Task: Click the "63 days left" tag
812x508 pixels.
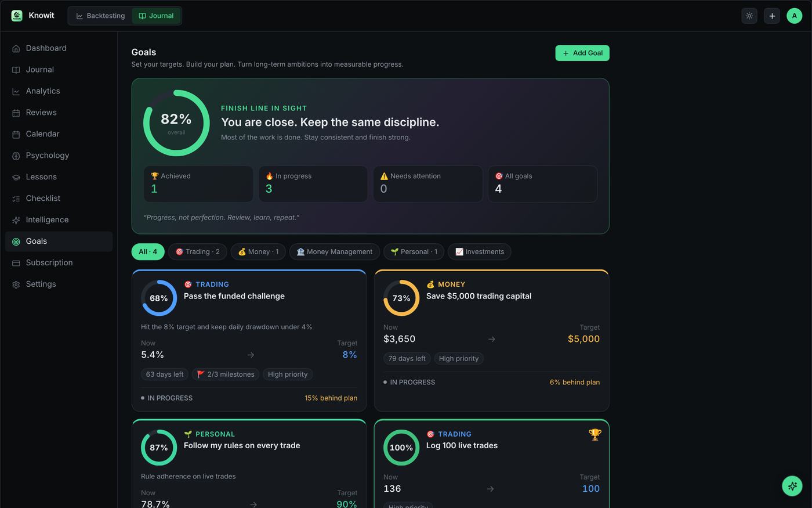Action: coord(165,374)
